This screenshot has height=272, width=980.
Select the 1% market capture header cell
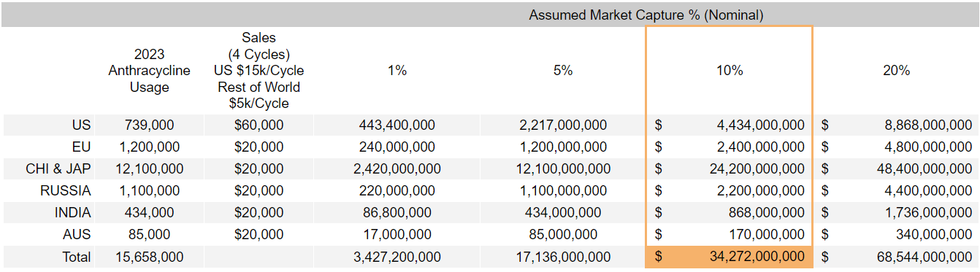[397, 71]
